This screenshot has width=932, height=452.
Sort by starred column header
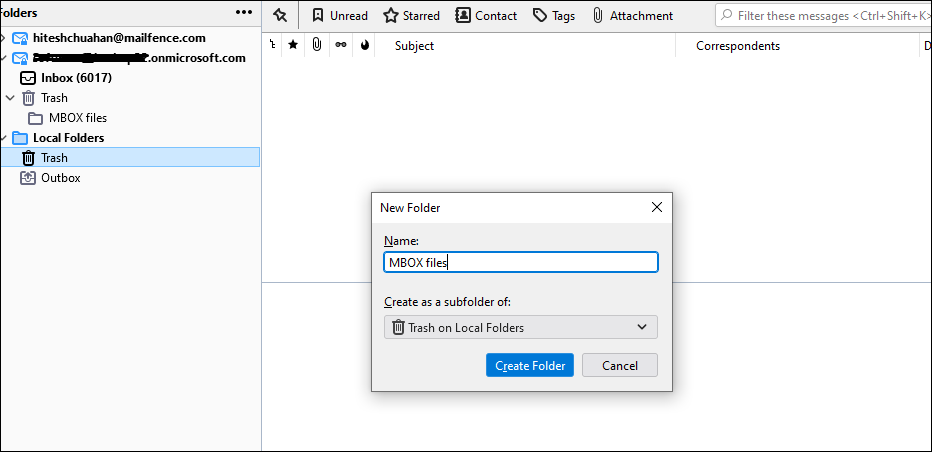293,45
